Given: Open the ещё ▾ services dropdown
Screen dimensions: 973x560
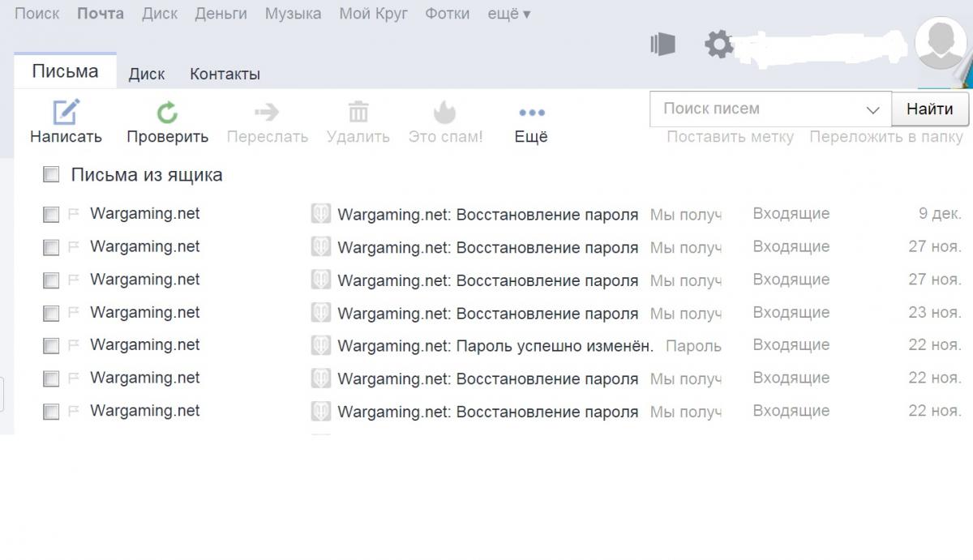Looking at the screenshot, I should point(509,14).
